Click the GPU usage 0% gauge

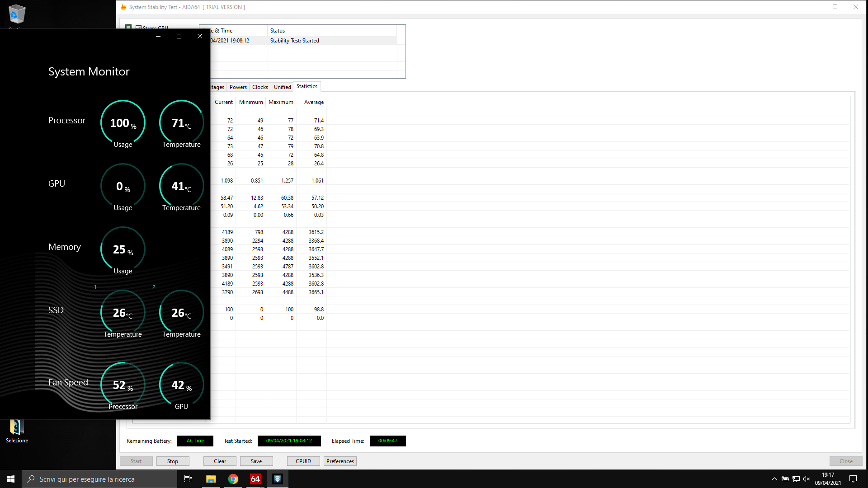pos(123,186)
